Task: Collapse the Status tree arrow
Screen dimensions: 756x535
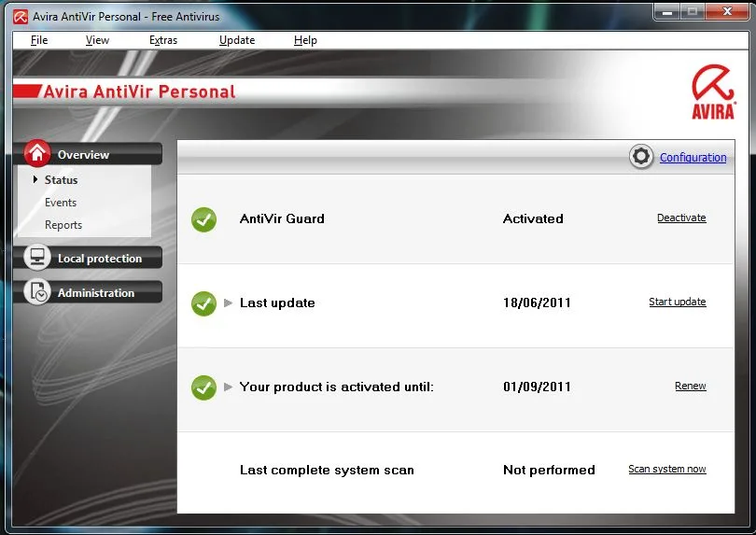Action: pyautogui.click(x=35, y=179)
